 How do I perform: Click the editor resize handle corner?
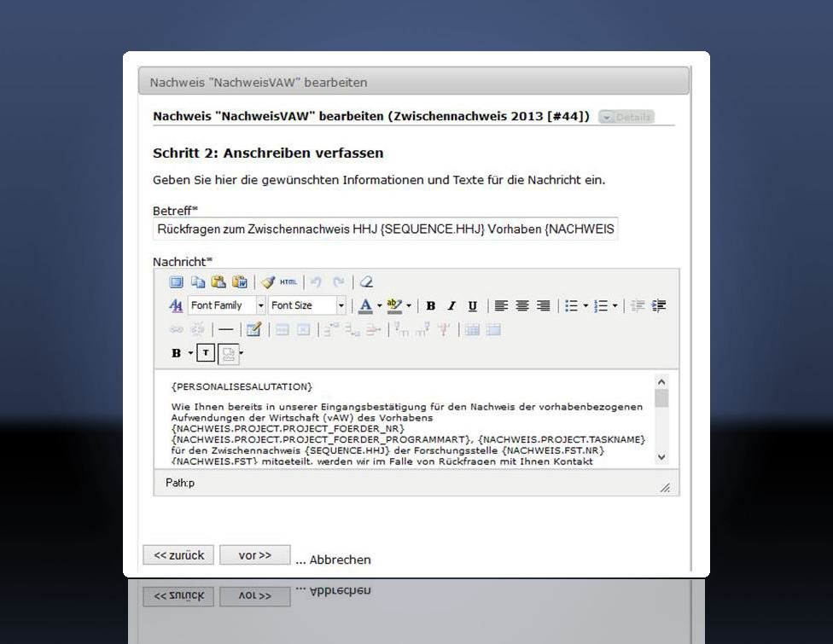point(665,487)
